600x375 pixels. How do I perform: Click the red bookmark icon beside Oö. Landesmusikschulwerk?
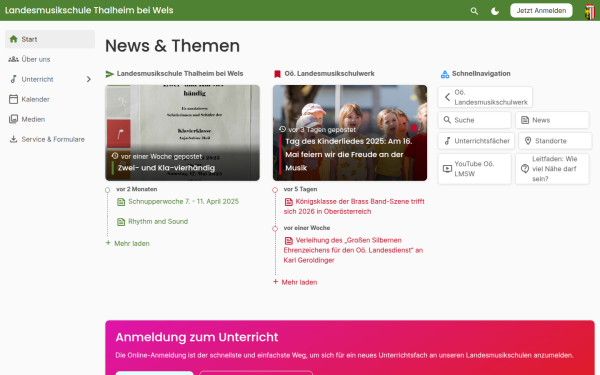coord(277,74)
